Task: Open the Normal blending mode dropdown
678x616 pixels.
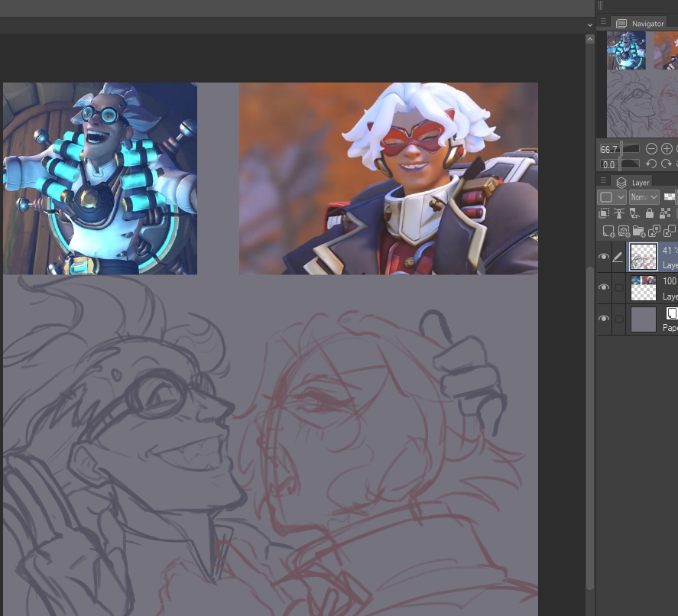Action: pyautogui.click(x=644, y=197)
